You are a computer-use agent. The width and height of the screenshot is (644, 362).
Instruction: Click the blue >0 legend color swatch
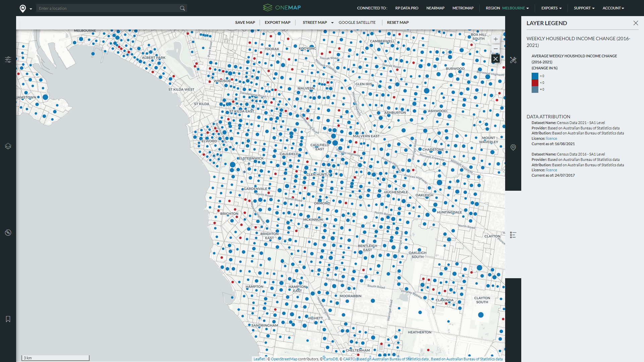535,76
